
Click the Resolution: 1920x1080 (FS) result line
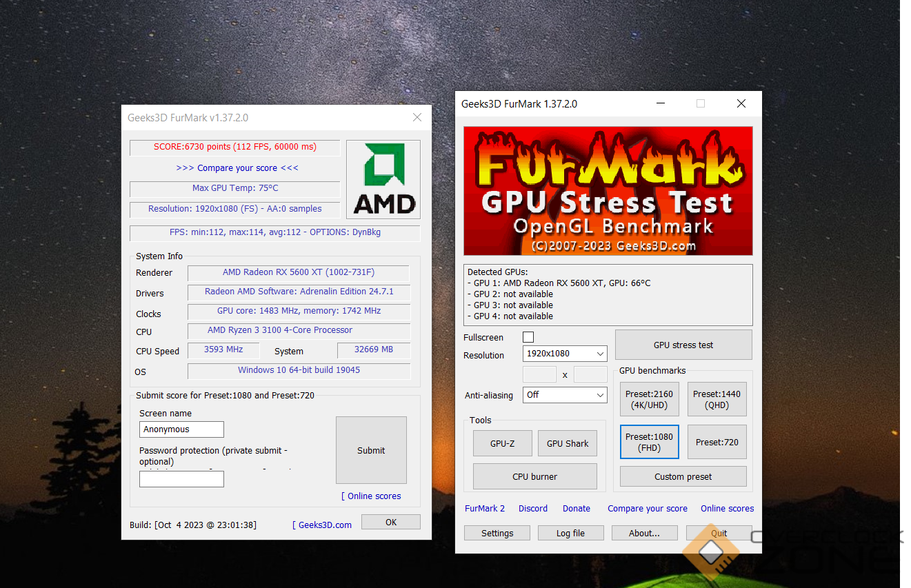[x=235, y=209]
